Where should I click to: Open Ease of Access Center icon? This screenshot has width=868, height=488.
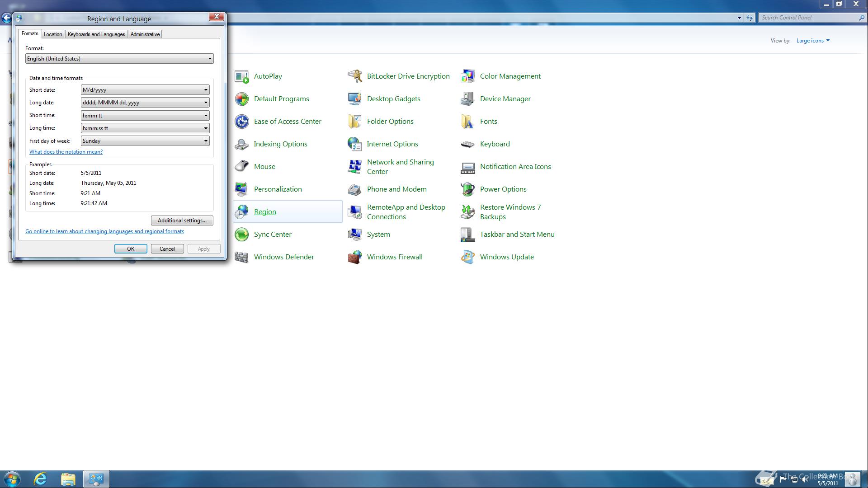point(242,122)
